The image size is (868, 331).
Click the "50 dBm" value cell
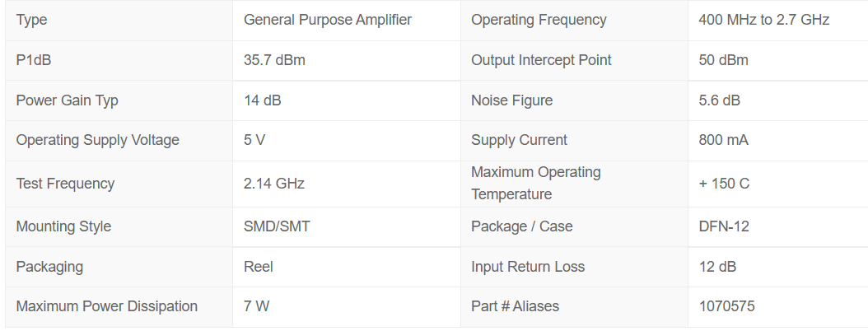pos(723,60)
